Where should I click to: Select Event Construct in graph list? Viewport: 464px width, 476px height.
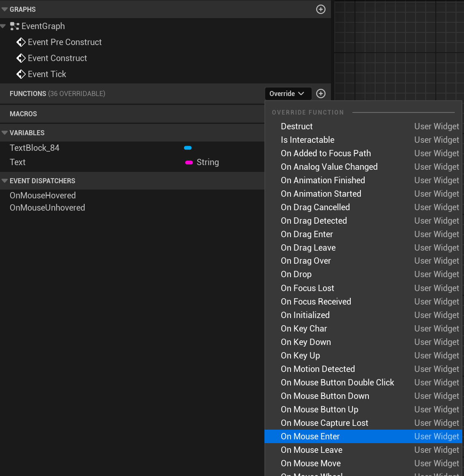[x=57, y=58]
